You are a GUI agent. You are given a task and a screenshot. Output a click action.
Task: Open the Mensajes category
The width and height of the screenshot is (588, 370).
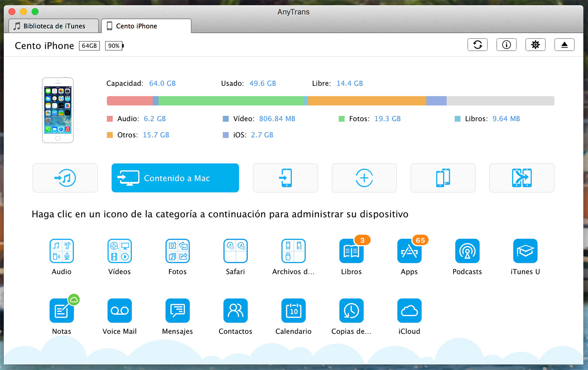[x=178, y=311]
